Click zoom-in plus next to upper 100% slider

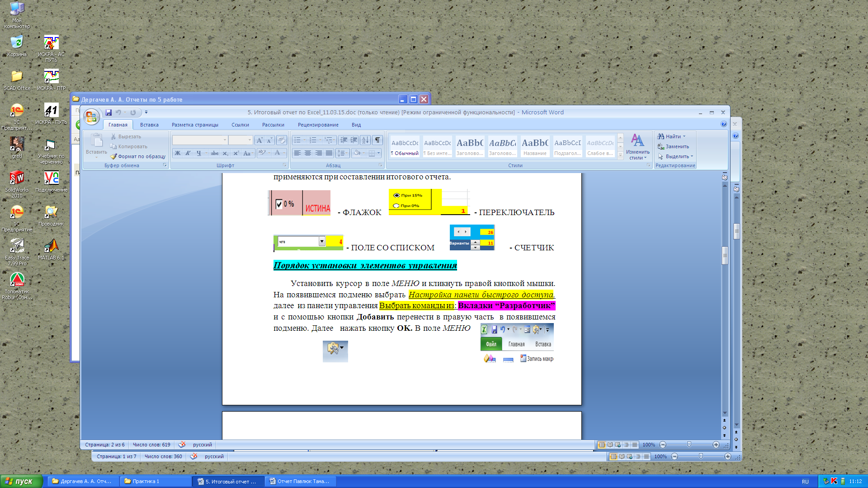716,445
